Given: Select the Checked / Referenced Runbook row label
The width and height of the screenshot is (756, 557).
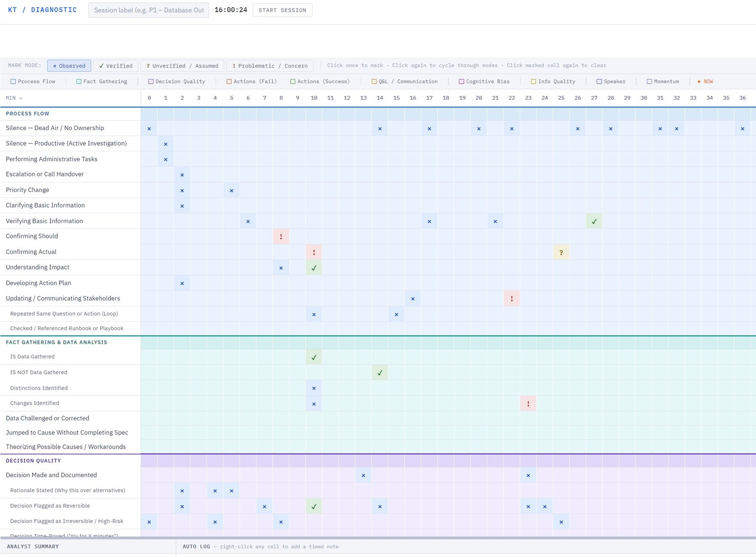Looking at the screenshot, I should click(67, 328).
